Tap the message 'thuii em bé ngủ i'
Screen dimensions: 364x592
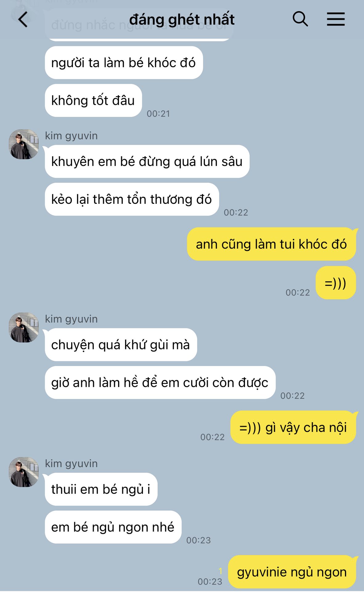[101, 489]
